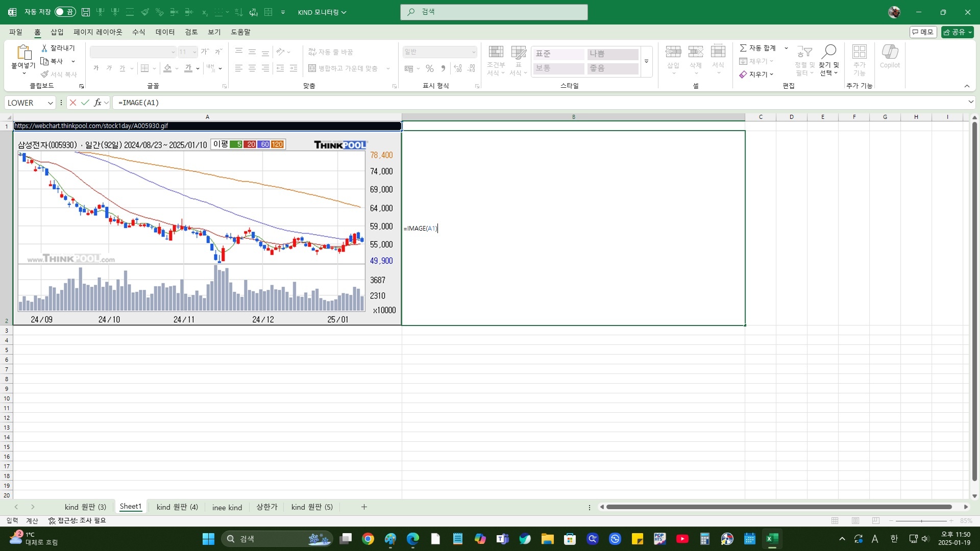Open the insert function (fx) dialog
The width and height of the screenshot is (980, 551).
click(x=97, y=103)
